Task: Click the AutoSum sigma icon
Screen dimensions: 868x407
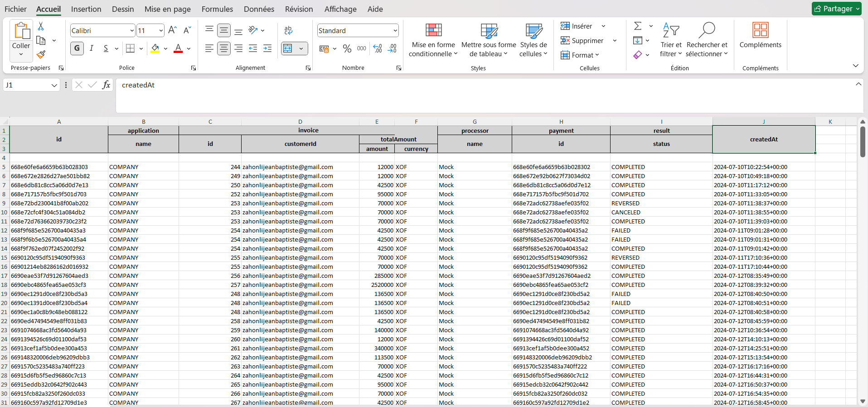Action: click(x=638, y=26)
